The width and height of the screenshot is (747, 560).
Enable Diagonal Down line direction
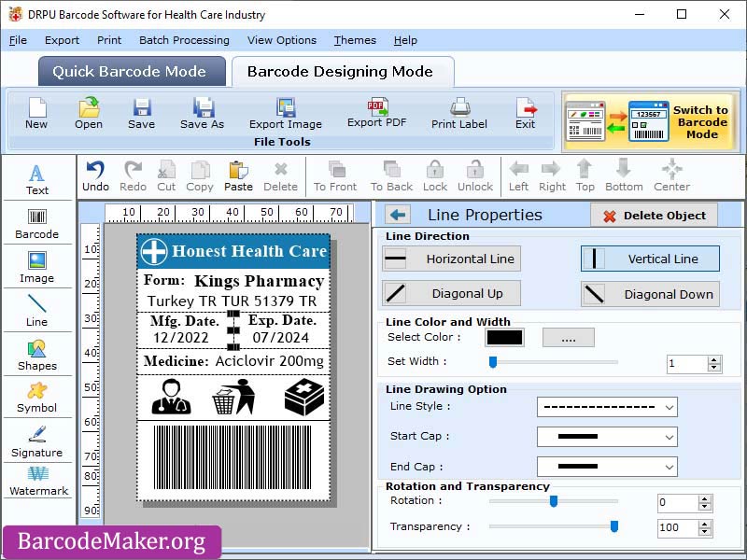649,293
